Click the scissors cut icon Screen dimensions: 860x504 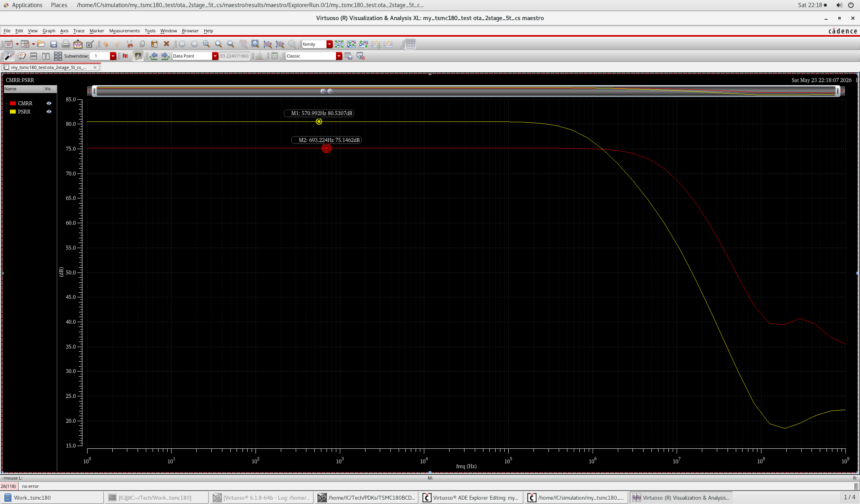pos(130,44)
